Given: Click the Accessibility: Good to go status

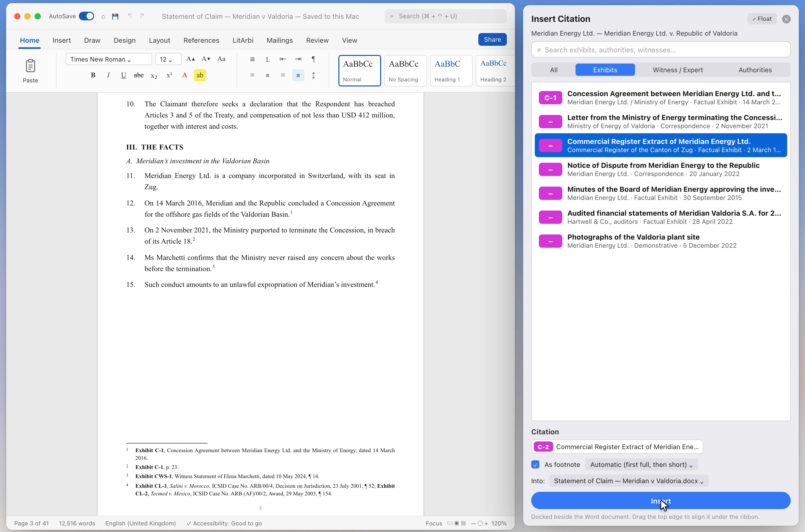Looking at the screenshot, I should click(224, 523).
